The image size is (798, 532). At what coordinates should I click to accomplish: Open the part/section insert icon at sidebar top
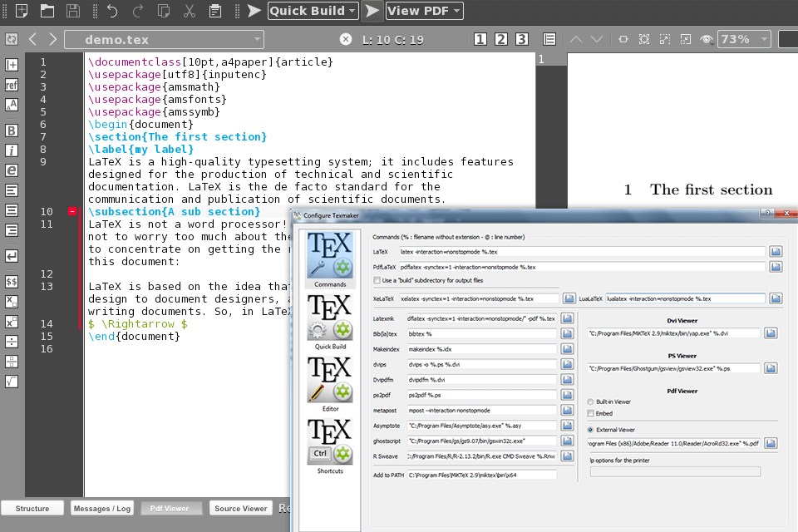click(x=11, y=65)
